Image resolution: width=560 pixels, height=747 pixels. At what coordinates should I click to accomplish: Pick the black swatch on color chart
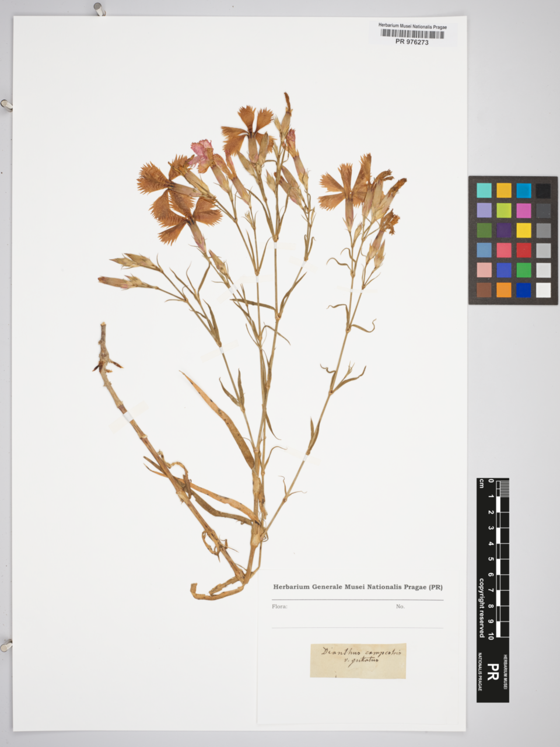click(x=542, y=190)
